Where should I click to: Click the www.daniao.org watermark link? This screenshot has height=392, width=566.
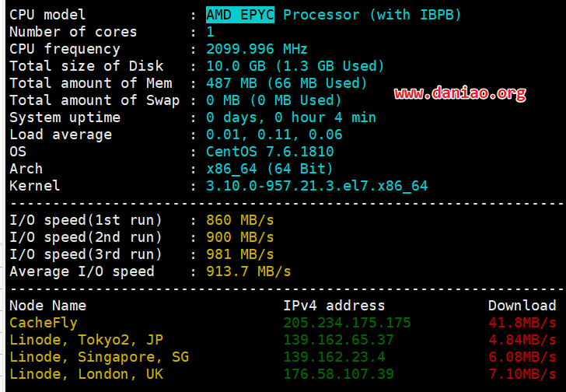point(460,93)
